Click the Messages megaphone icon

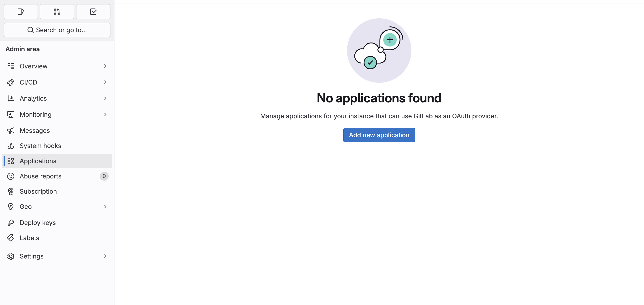[x=11, y=131]
